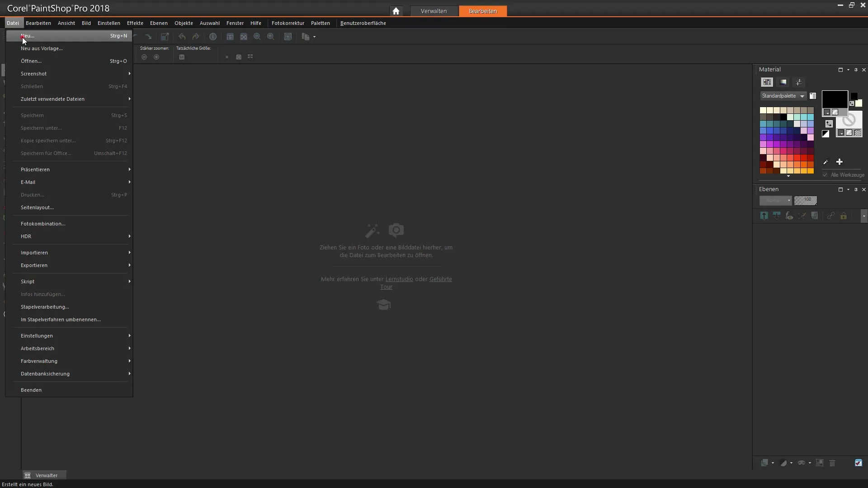Toggle the Alle Werkzeuge checkbox
The width and height of the screenshot is (868, 488).
point(825,175)
